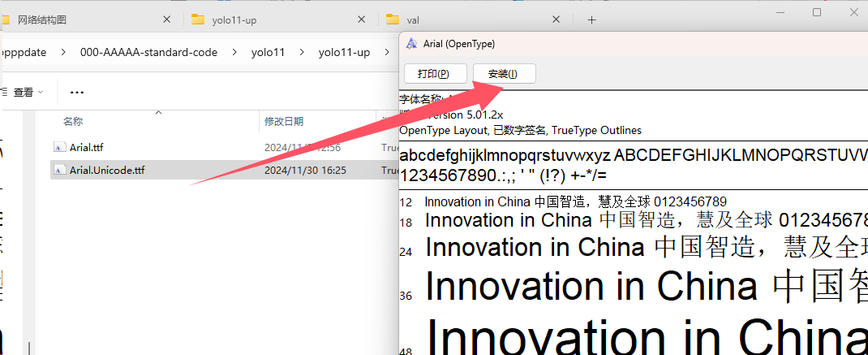Image resolution: width=868 pixels, height=355 pixels.
Task: Expand chevron after 000-AAAAA-standard-code breadcrumb
Action: (x=234, y=53)
